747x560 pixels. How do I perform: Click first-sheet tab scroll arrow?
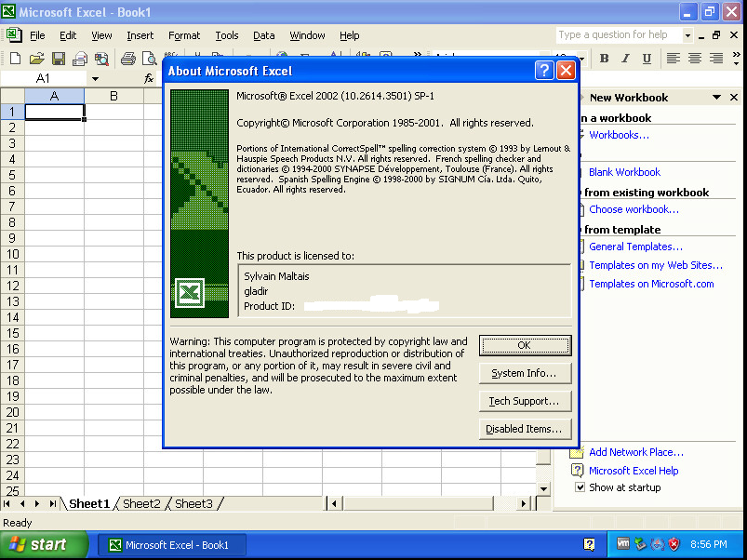(x=7, y=503)
